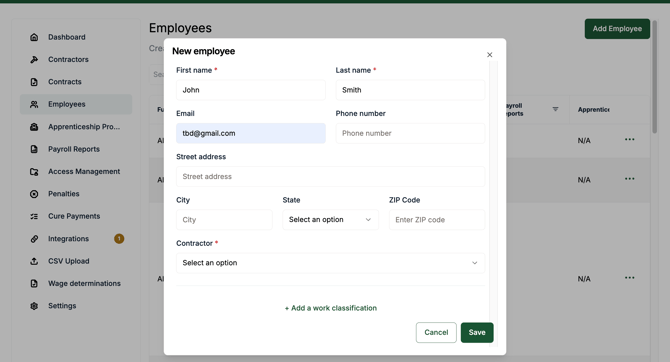
Task: Click the Wage determinations document icon
Action: (x=34, y=283)
